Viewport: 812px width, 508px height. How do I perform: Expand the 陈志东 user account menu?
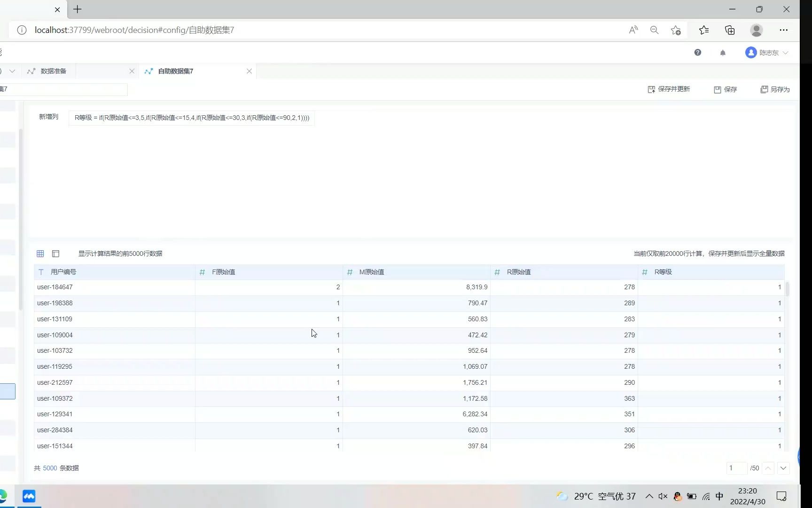coord(766,53)
